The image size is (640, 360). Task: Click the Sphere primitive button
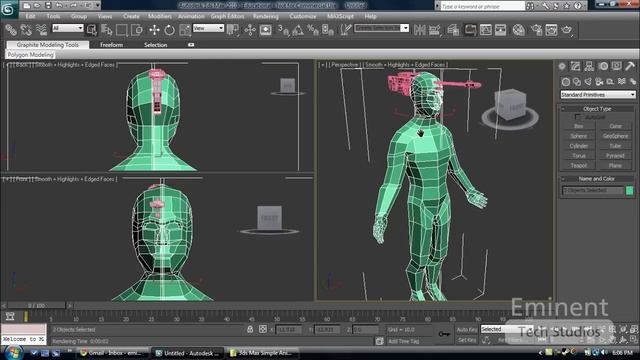pyautogui.click(x=578, y=136)
